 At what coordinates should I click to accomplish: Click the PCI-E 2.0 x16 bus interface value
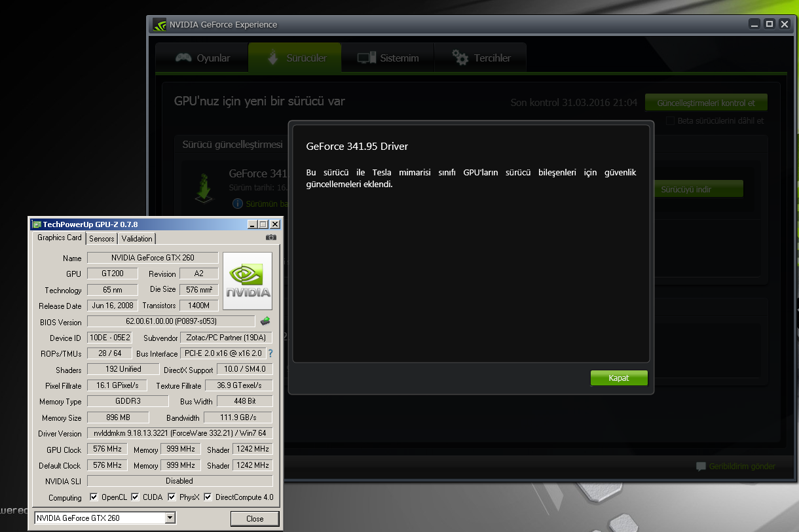[x=222, y=353]
